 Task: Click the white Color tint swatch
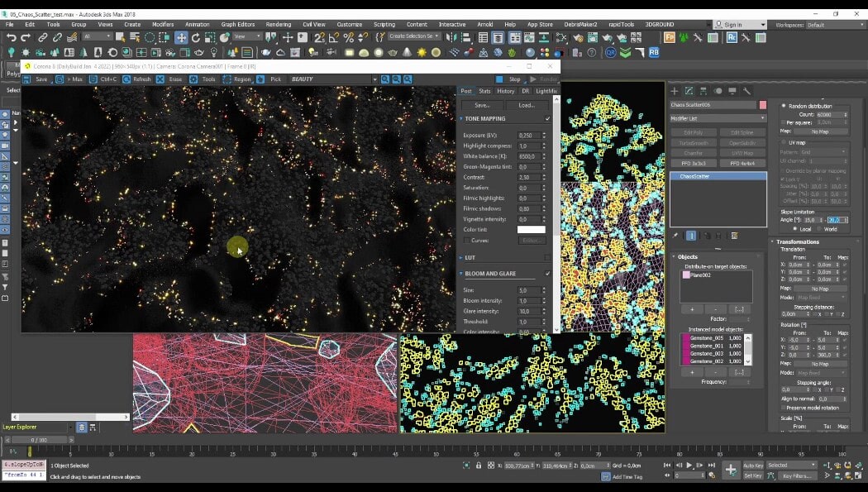[x=531, y=230]
